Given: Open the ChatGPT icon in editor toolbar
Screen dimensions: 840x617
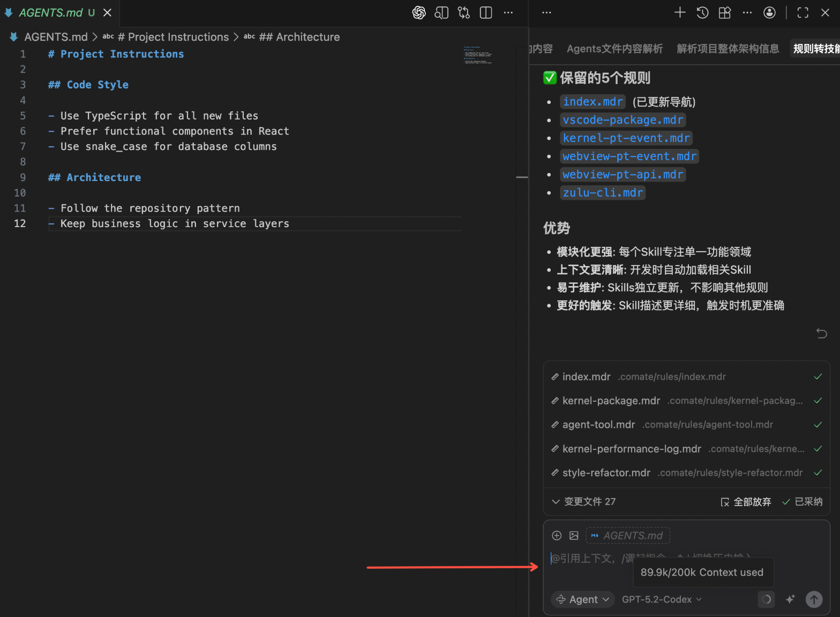Looking at the screenshot, I should point(419,13).
